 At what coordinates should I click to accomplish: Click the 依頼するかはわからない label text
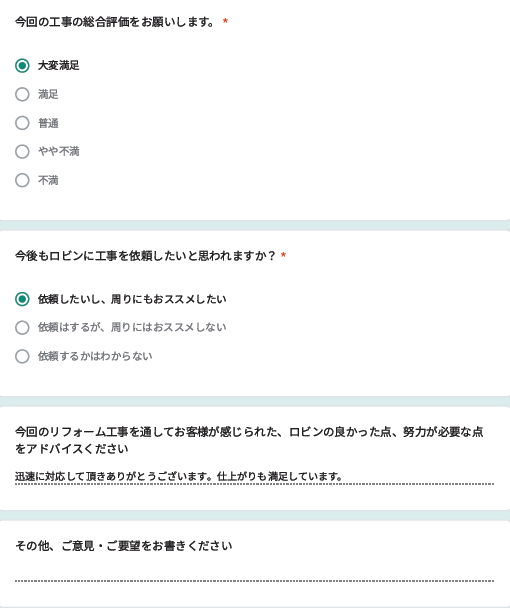(95, 356)
